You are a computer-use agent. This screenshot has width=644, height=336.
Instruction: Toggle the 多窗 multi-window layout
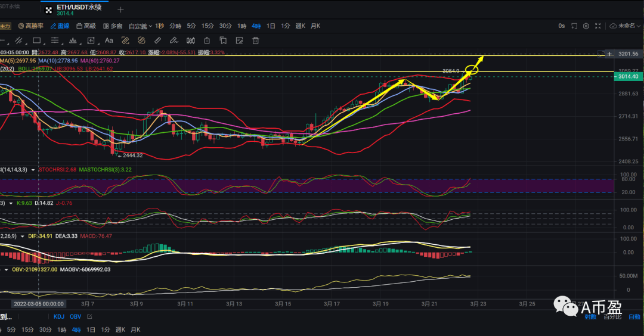click(x=113, y=26)
